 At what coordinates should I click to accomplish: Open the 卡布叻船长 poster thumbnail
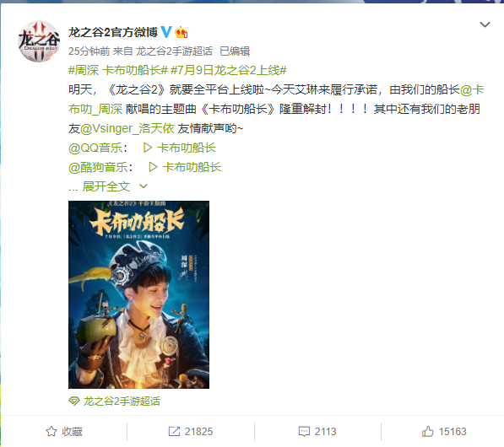(138, 294)
